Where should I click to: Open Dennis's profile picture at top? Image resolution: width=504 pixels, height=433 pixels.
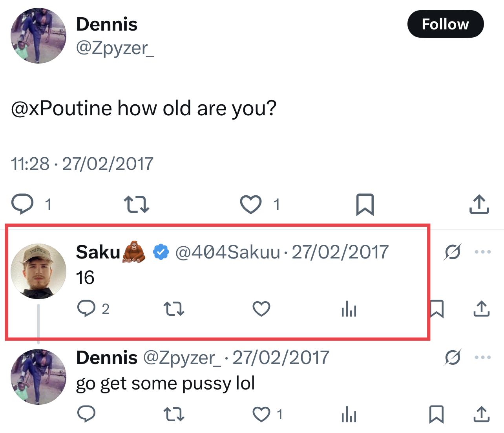pyautogui.click(x=38, y=36)
